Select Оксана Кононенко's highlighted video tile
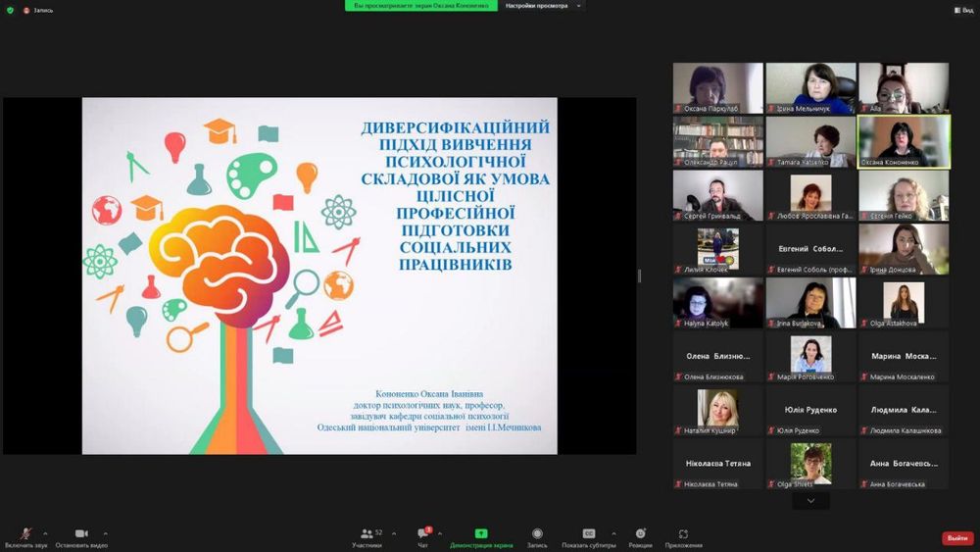 coord(904,141)
